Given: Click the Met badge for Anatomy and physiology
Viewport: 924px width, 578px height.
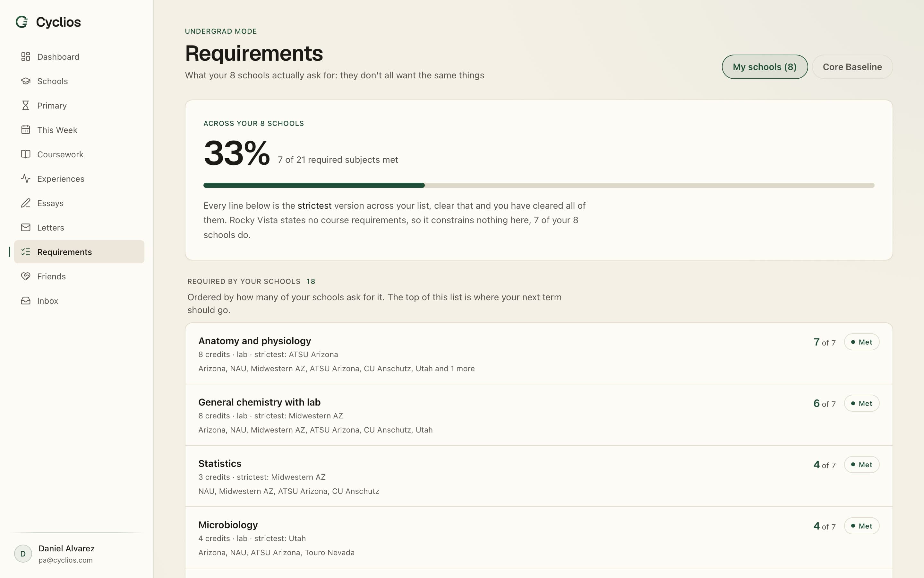Looking at the screenshot, I should click(x=862, y=342).
